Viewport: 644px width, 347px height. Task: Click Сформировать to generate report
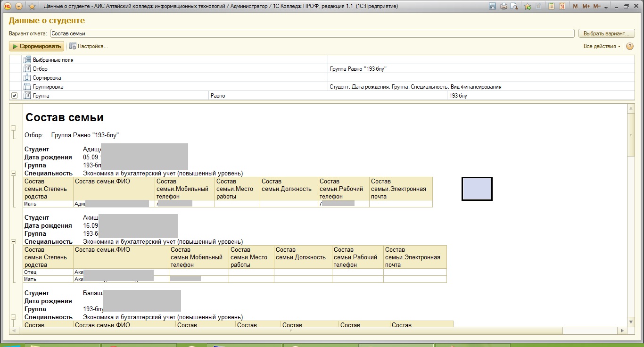pos(36,46)
